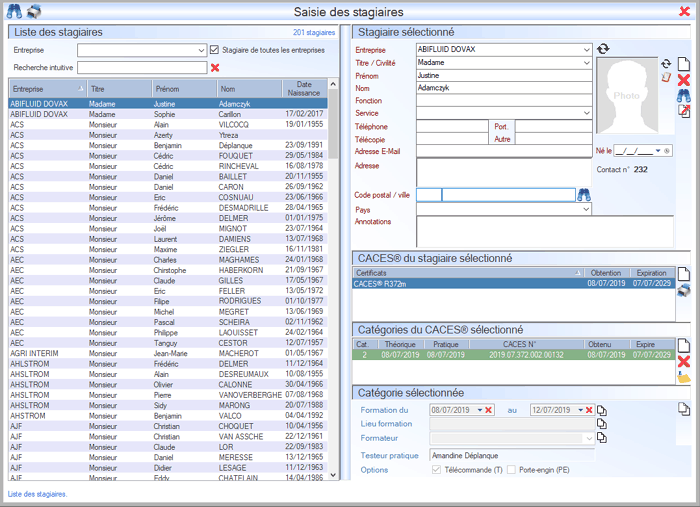Click the binoculars icon beside the photo
The height and width of the screenshot is (507, 700).
click(x=684, y=95)
